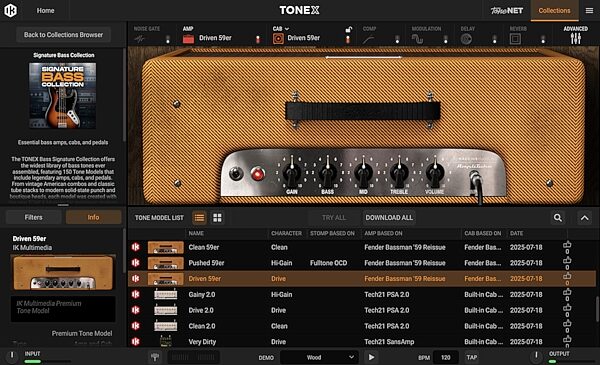This screenshot has height=365, width=600.
Task: Toggle the Modulation power switch
Action: (446, 39)
